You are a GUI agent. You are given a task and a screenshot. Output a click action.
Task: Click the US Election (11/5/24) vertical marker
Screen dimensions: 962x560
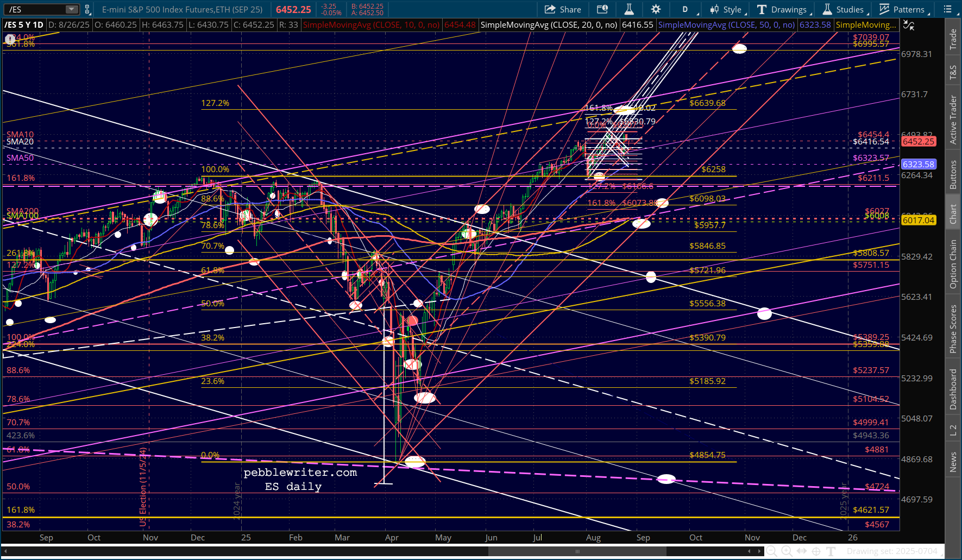143,487
